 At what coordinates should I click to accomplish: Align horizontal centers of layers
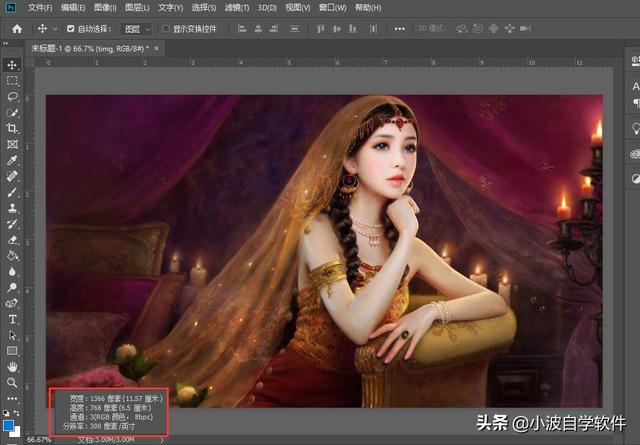(x=258, y=29)
